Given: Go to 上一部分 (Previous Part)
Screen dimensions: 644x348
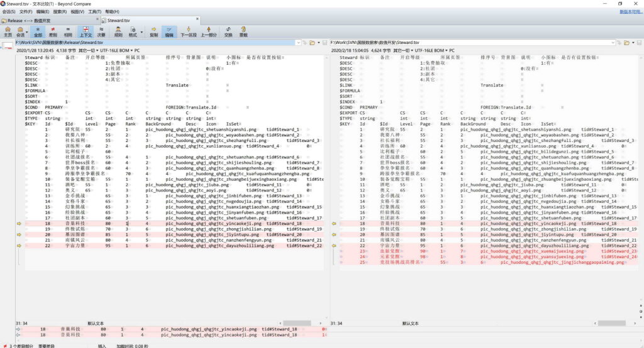Looking at the screenshot, I should (x=209, y=31).
